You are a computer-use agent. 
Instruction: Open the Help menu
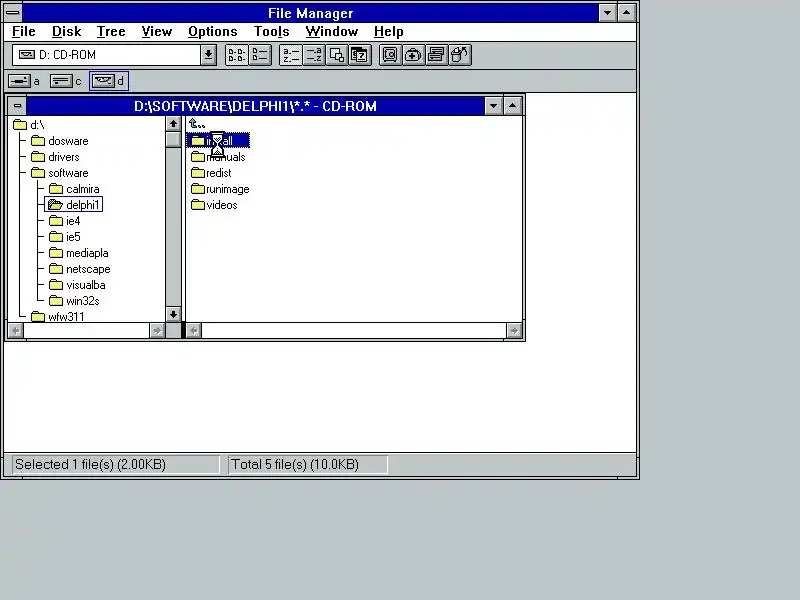point(388,32)
